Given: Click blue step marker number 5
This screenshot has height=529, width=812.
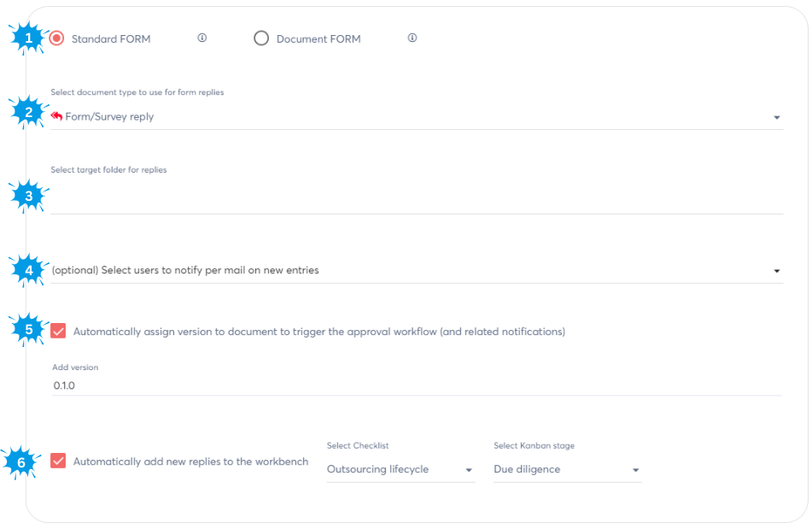Looking at the screenshot, I should [28, 329].
